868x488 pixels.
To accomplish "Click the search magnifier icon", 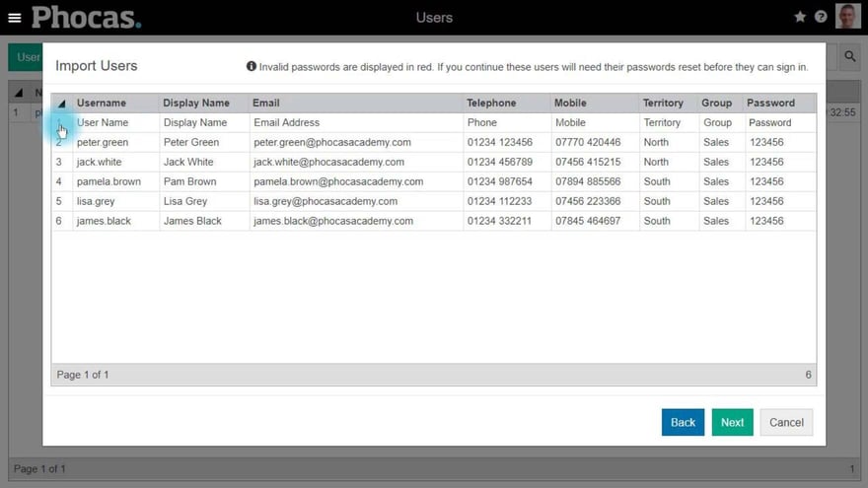I will click(849, 56).
